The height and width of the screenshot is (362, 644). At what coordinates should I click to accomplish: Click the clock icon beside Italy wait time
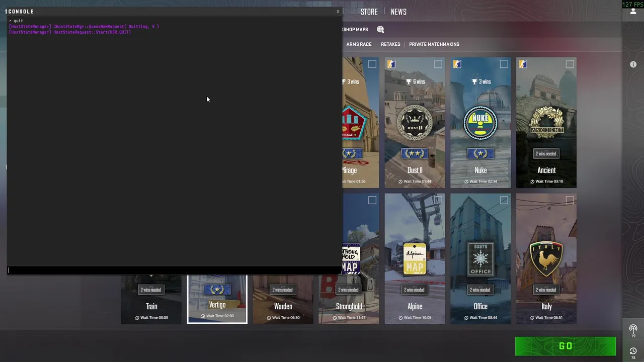click(532, 318)
